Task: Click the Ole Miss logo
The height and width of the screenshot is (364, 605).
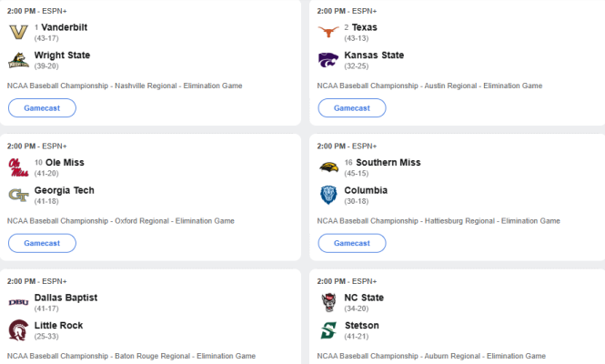Action: [x=18, y=167]
